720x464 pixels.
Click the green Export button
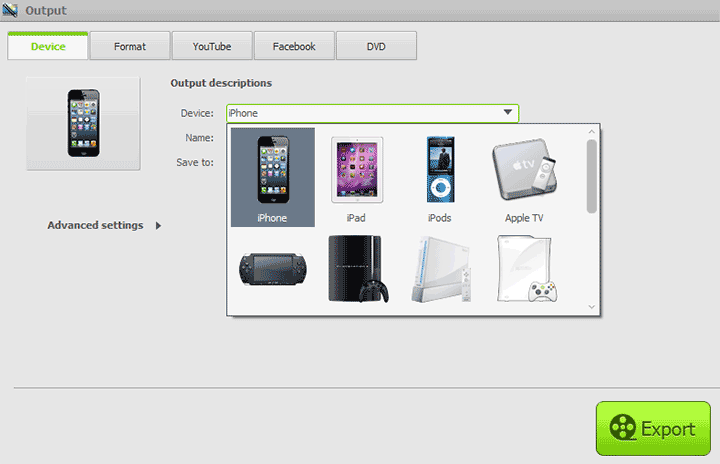pyautogui.click(x=653, y=428)
